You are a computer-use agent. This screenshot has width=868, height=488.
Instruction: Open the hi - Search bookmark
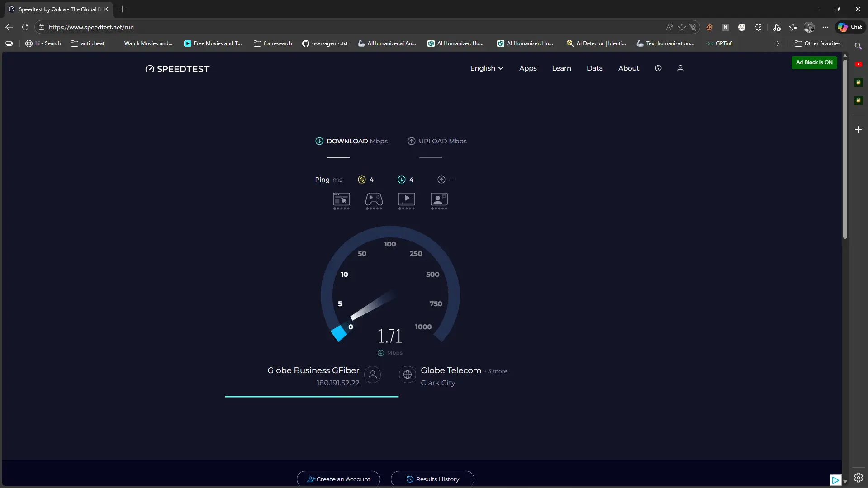[43, 43]
